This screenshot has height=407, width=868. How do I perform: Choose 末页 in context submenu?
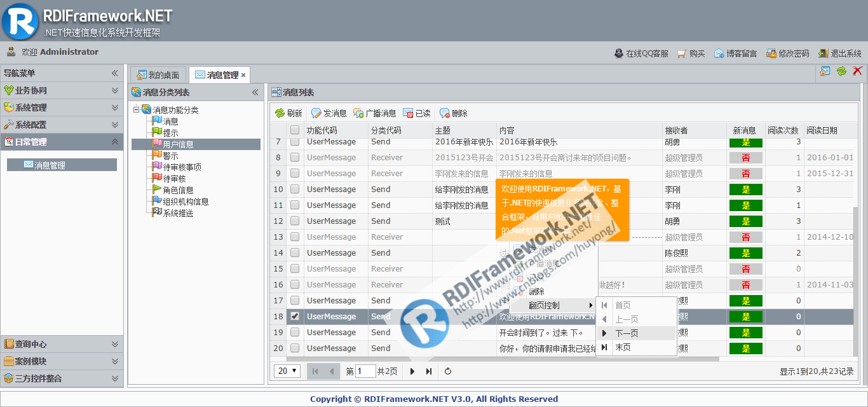coord(636,347)
